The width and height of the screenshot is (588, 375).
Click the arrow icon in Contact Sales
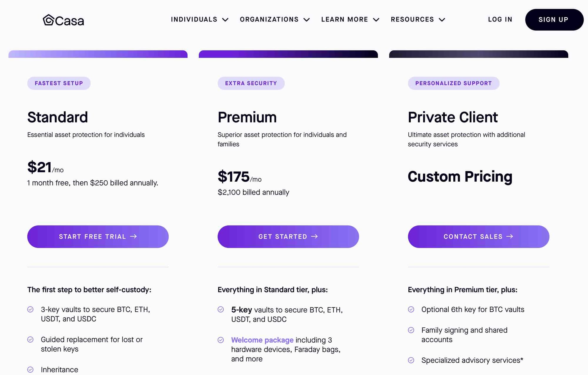[510, 236]
